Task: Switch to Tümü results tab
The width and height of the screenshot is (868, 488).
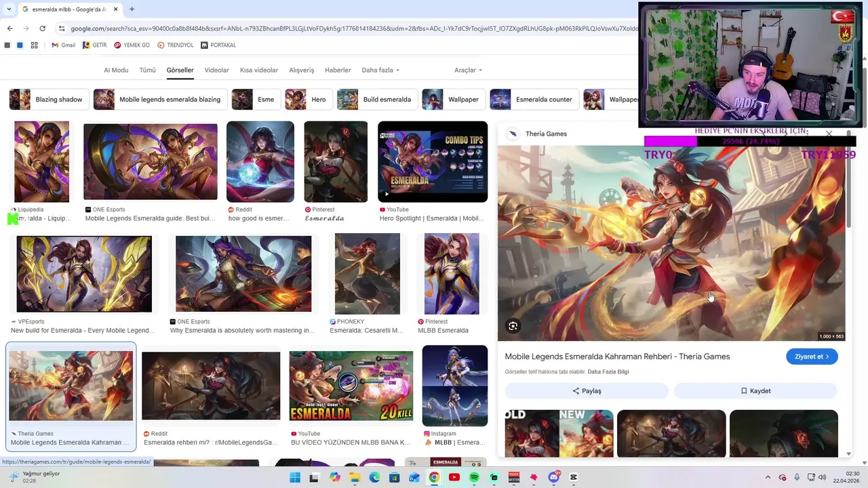Action: click(x=147, y=70)
